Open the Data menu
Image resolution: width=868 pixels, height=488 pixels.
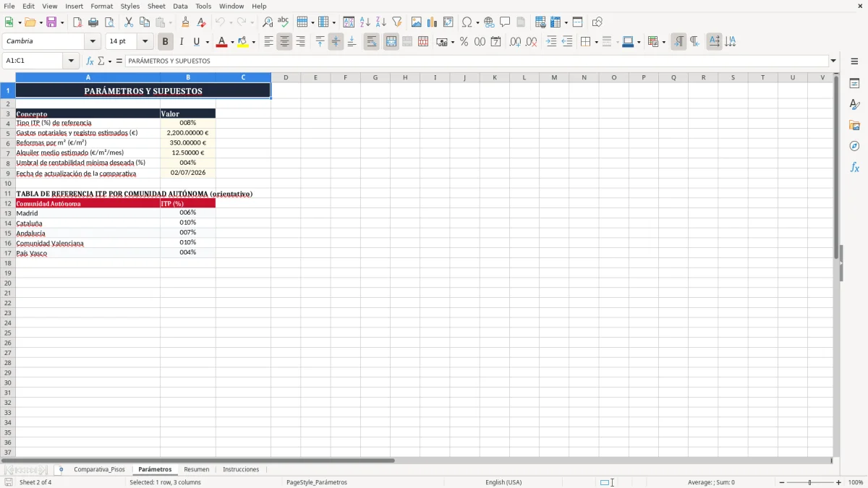(x=180, y=6)
